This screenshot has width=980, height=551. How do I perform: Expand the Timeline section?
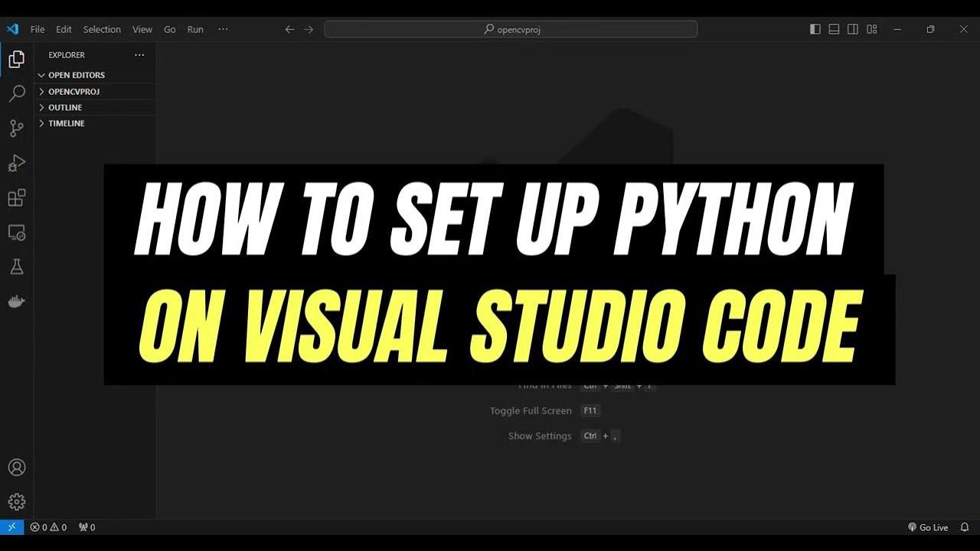tap(95, 123)
